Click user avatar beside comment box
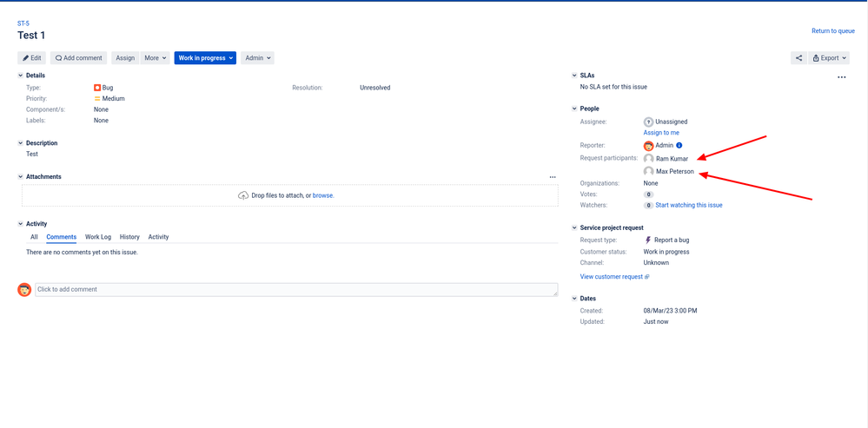 [24, 290]
